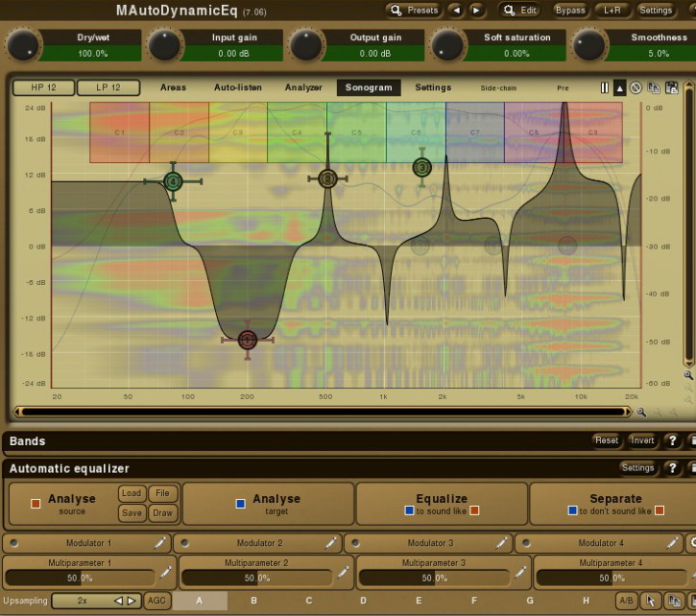Zoom horizontal axis with magnifier near scrollbar

[641, 413]
